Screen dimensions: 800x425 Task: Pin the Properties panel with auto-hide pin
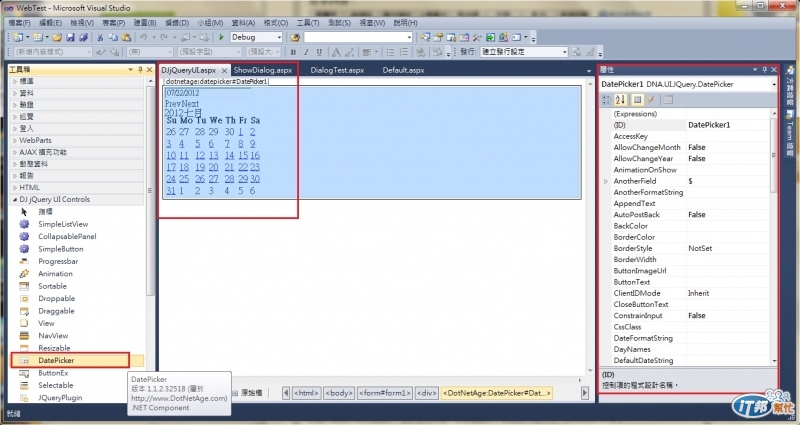[765, 69]
